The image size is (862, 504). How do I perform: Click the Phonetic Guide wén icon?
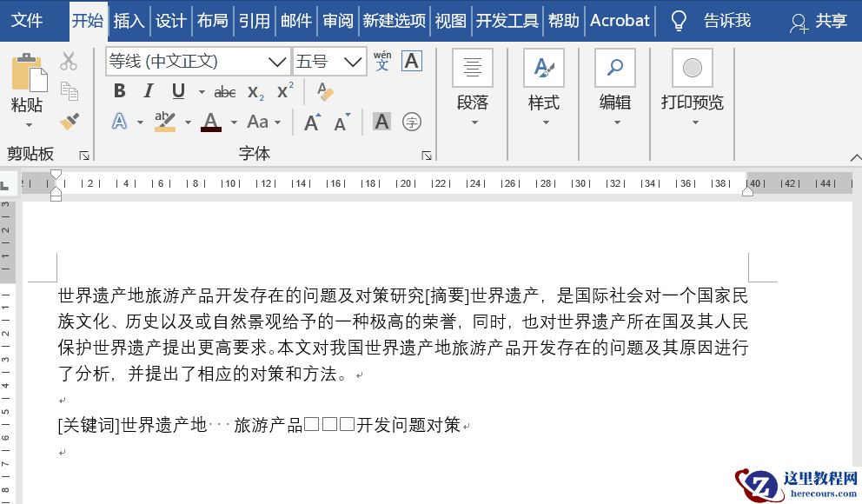(x=382, y=61)
